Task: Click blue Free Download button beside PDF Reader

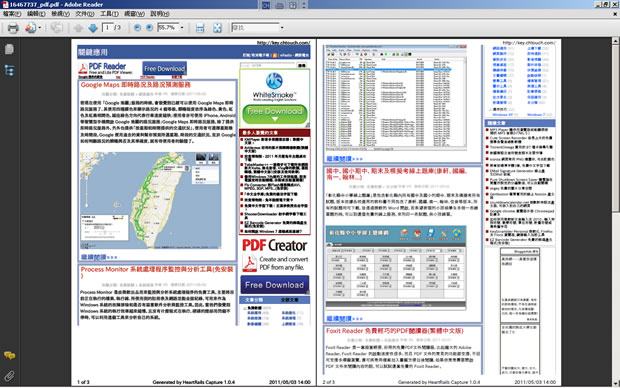Action: tap(164, 68)
